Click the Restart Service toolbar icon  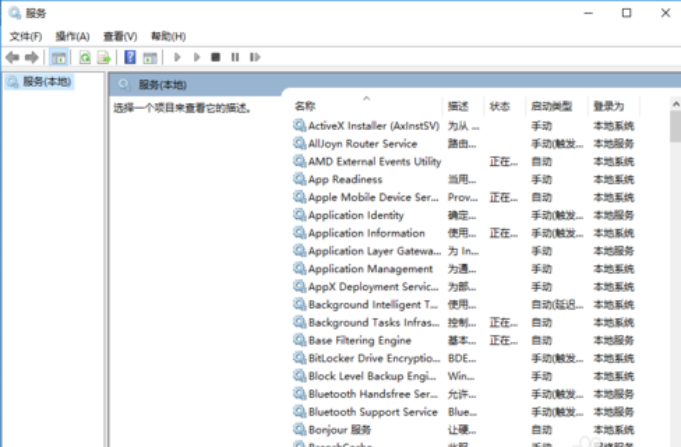tap(254, 58)
